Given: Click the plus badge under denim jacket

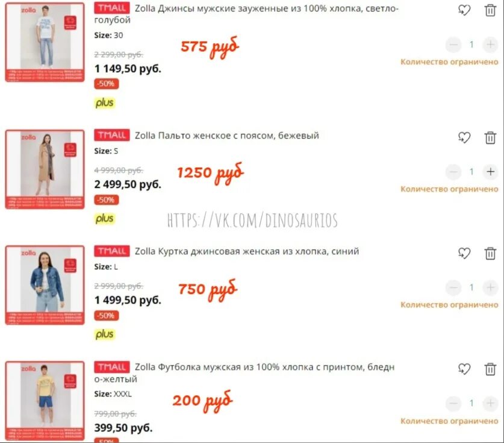Looking at the screenshot, I should [x=104, y=335].
